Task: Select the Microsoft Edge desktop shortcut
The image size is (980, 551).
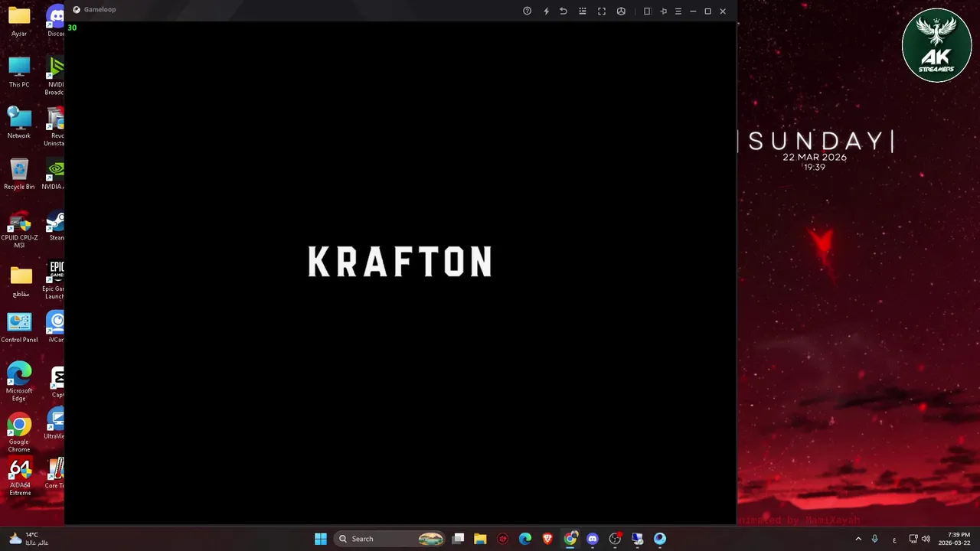Action: [x=19, y=382]
